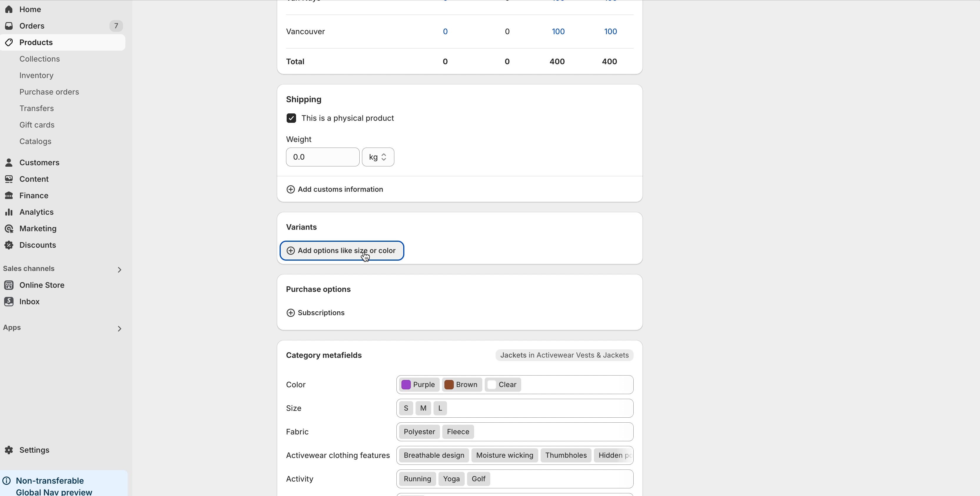Open Orders via its inbox icon
Screen dimensions: 980x496
click(x=9, y=26)
